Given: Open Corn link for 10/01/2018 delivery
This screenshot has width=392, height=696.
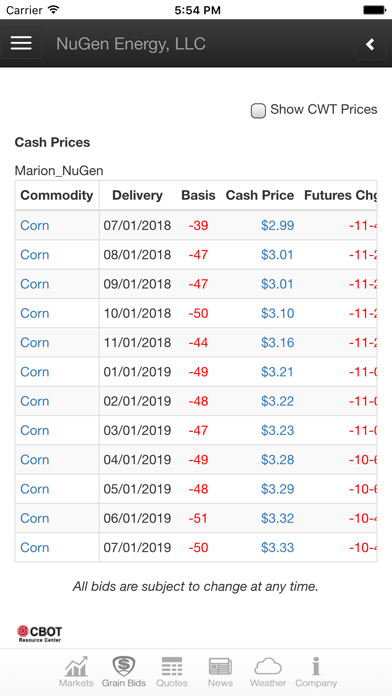Looking at the screenshot, I should (35, 313).
